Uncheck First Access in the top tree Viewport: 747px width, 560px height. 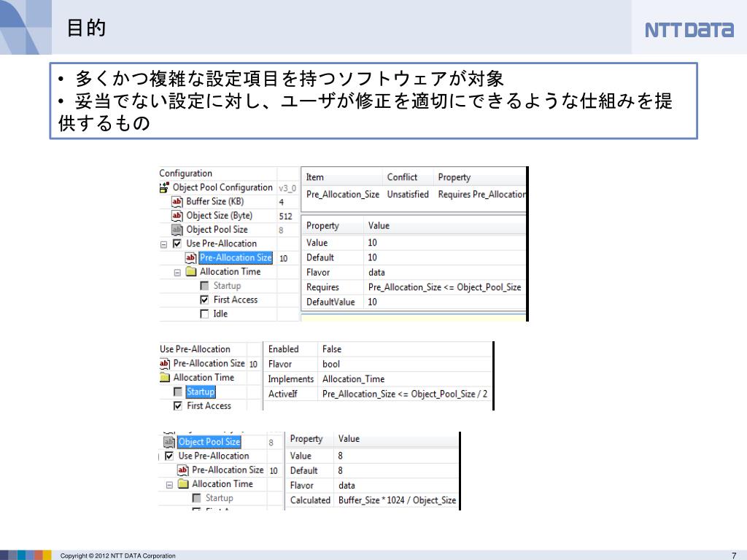[204, 300]
